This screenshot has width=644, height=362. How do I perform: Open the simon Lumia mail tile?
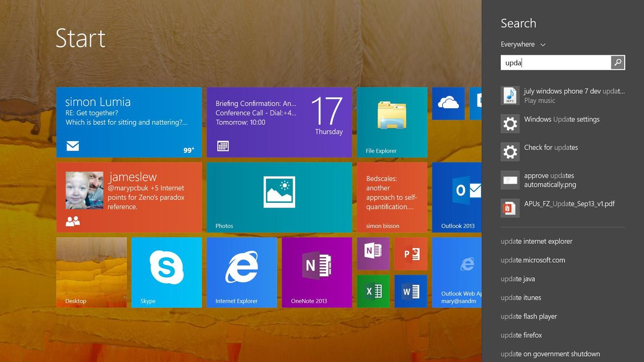tap(129, 122)
